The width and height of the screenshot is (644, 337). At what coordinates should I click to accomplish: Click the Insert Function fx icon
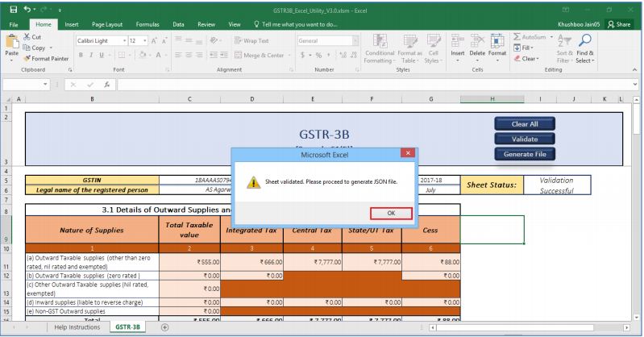(106, 84)
